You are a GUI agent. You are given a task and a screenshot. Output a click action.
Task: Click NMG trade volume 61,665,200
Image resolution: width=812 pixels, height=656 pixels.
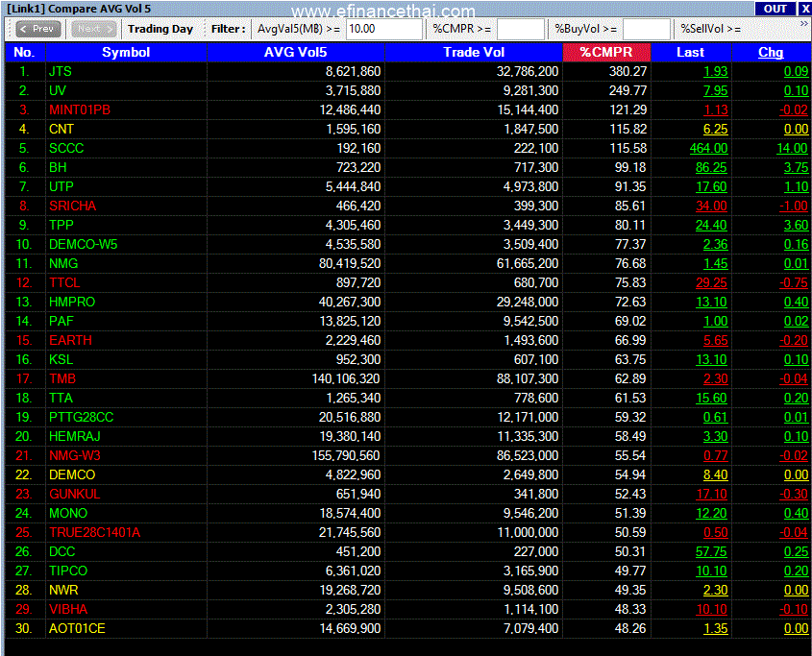pos(528,263)
